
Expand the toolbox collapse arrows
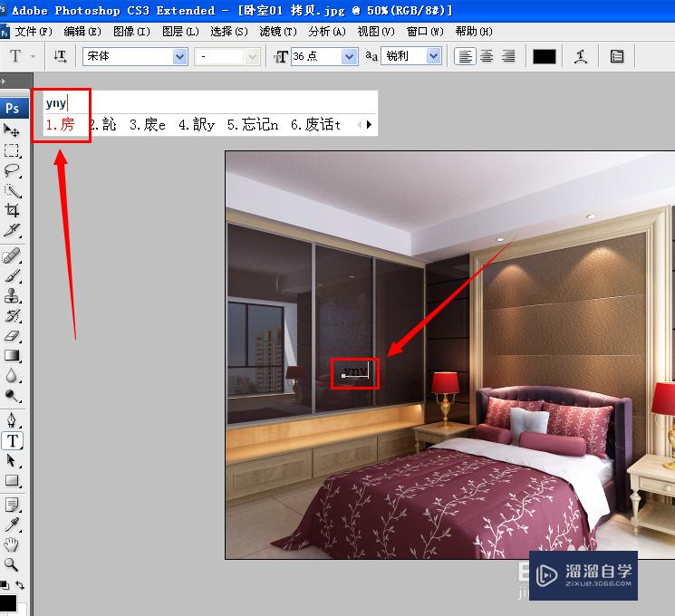(4, 81)
